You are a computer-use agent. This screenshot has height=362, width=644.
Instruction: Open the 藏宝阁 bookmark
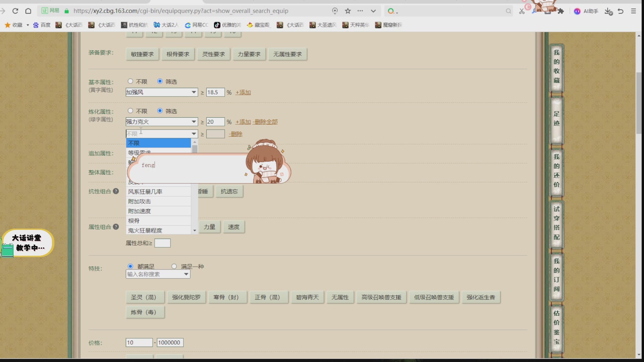pyautogui.click(x=258, y=25)
